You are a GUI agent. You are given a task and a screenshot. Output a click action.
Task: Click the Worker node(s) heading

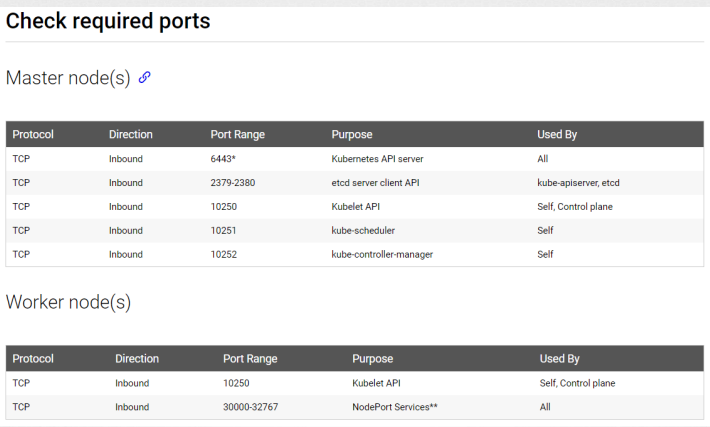68,302
